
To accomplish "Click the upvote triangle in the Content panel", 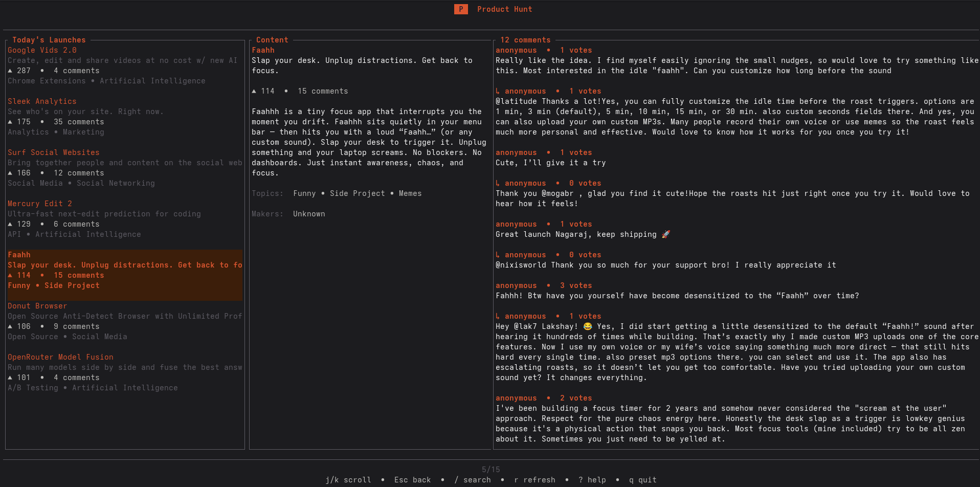I will [x=254, y=91].
